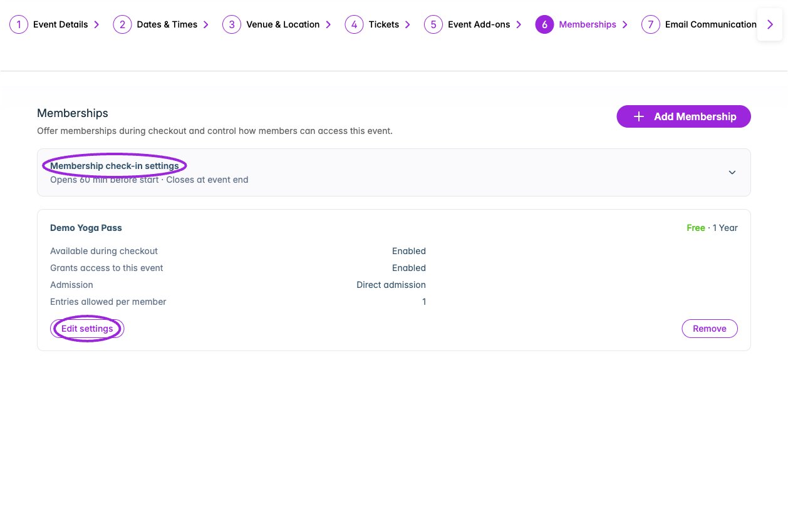Click the Admission row label
This screenshot has width=788, height=532.
coord(71,285)
